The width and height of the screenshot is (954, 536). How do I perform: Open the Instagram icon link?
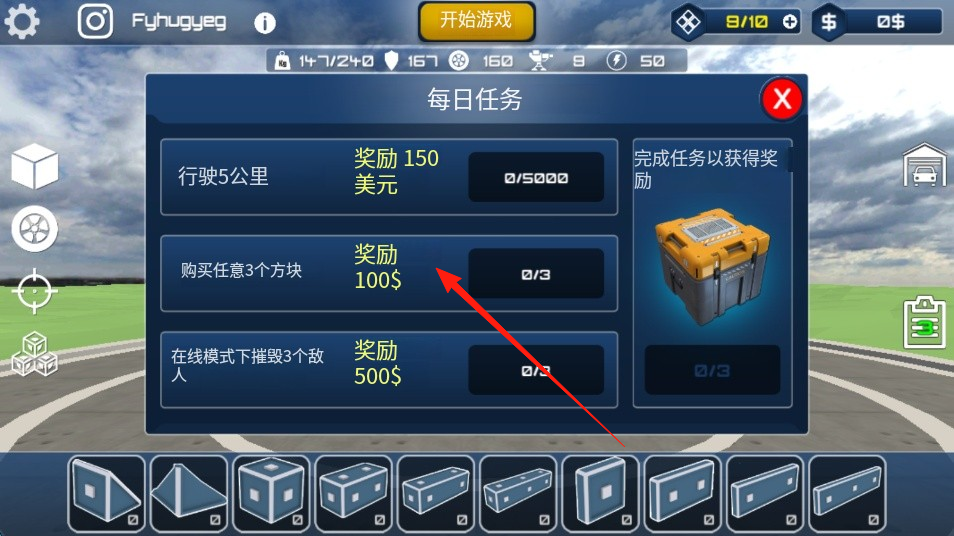(x=95, y=21)
